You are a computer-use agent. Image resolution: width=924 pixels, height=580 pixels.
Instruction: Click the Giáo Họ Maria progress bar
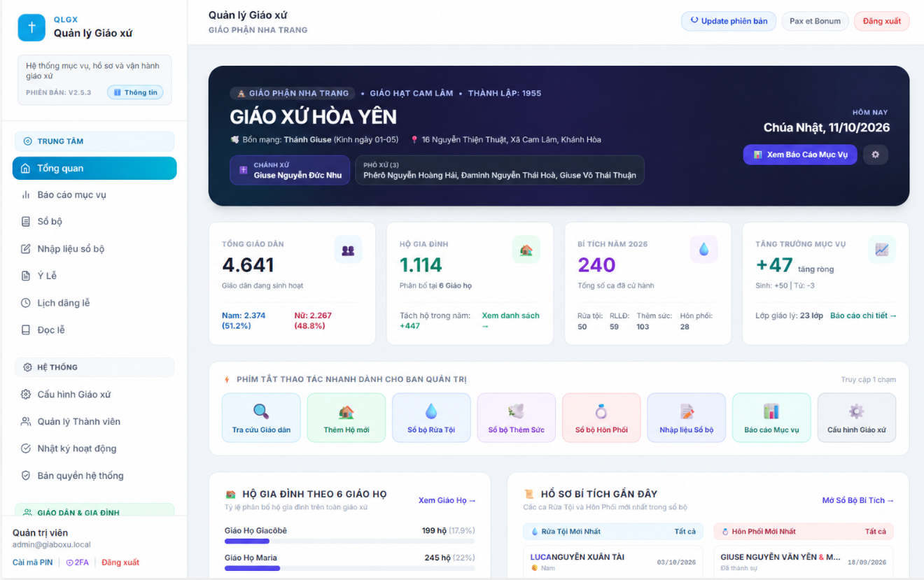[349, 568]
